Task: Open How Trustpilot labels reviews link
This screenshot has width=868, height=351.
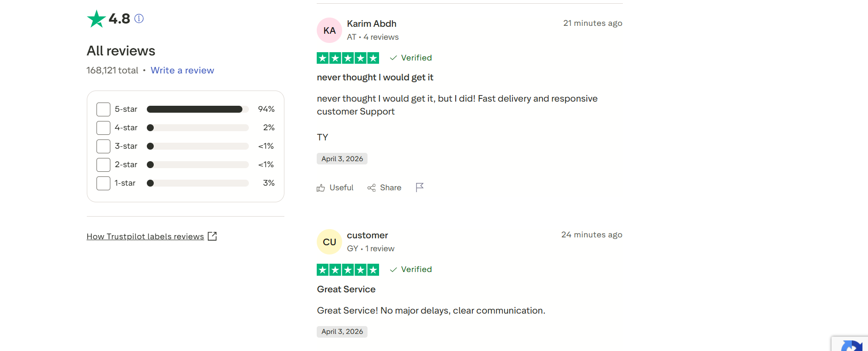Action: (x=145, y=236)
